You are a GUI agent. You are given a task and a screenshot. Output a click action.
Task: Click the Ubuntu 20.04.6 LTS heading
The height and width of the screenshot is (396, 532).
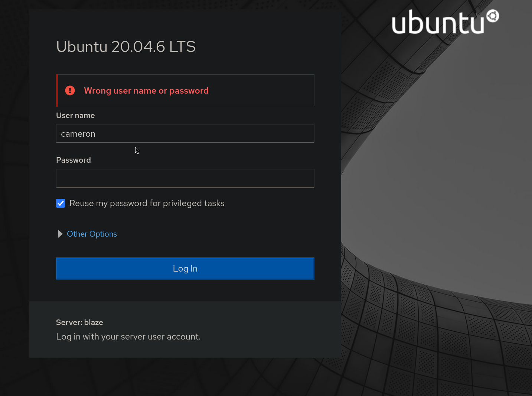point(126,47)
